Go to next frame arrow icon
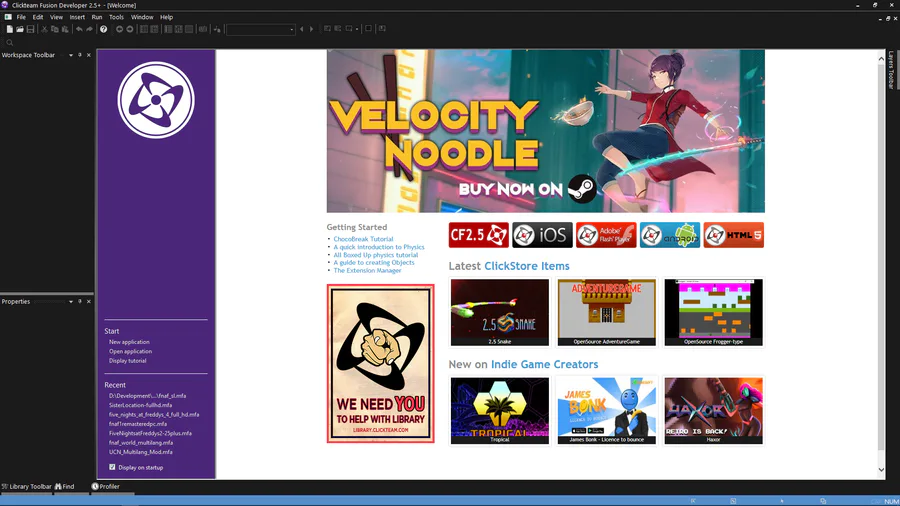900x506 pixels. click(x=312, y=29)
